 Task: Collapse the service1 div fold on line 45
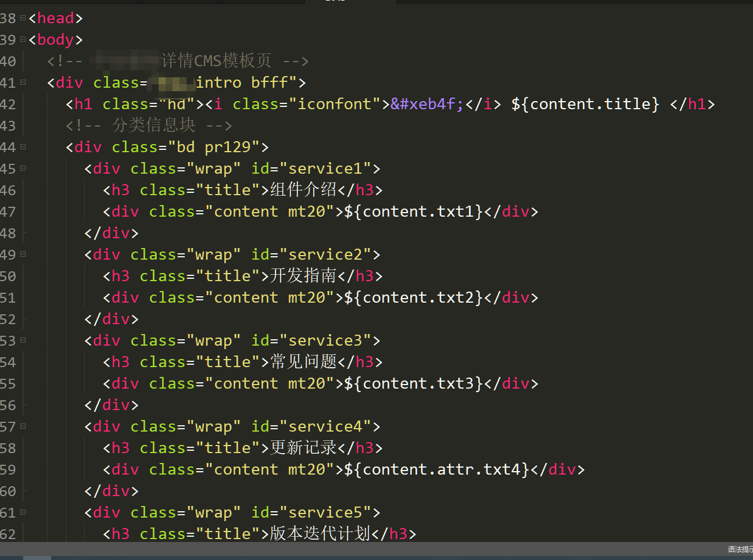[23, 168]
